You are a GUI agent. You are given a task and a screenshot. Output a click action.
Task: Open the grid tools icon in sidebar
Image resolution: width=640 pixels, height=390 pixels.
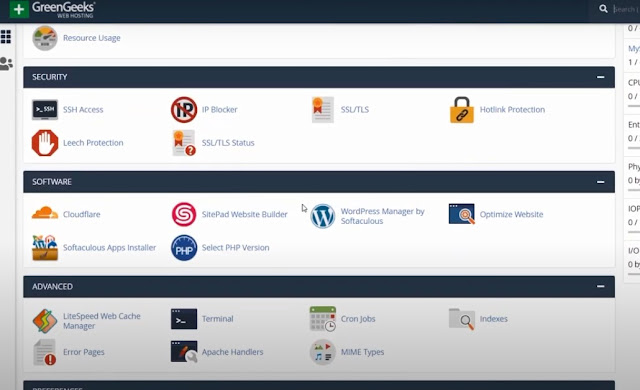6,37
